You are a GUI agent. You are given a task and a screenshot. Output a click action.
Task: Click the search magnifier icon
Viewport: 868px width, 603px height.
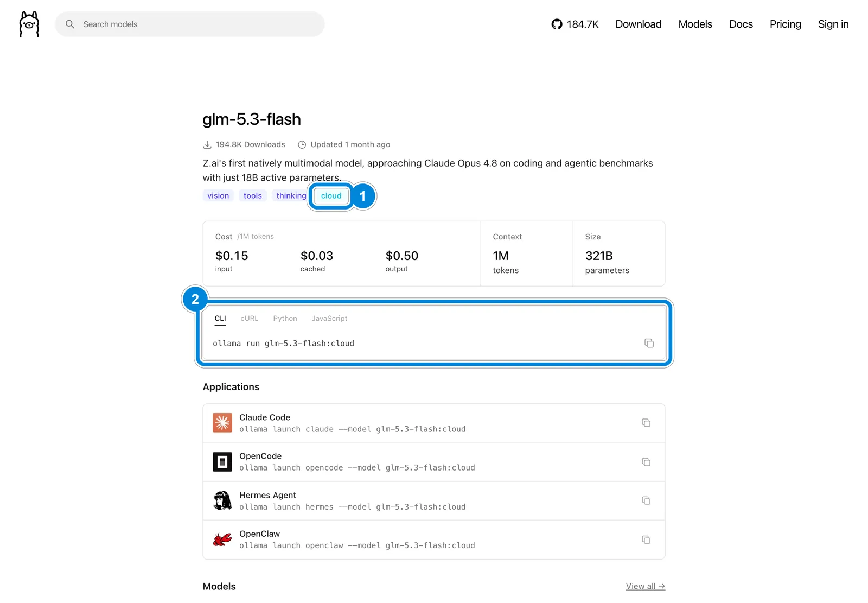pyautogui.click(x=70, y=24)
